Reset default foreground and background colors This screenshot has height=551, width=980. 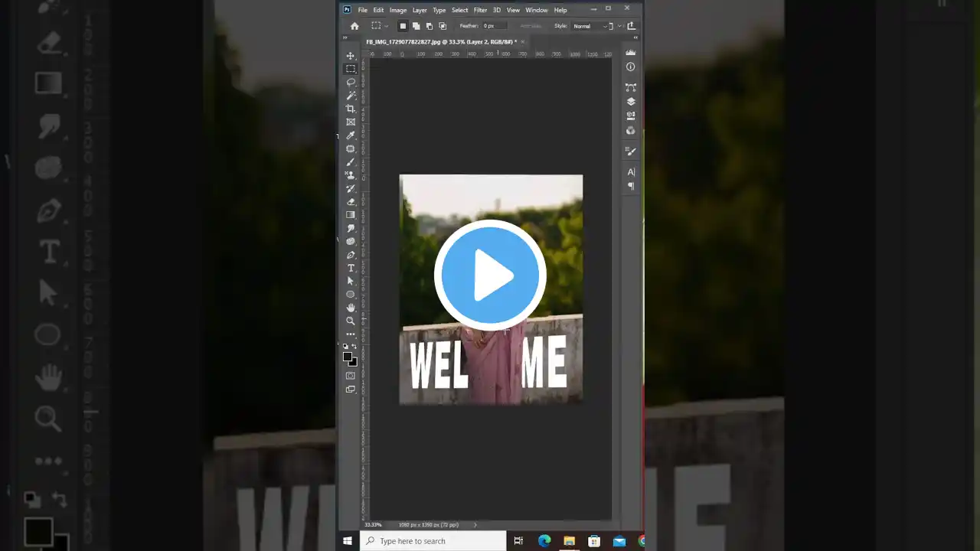(x=346, y=347)
